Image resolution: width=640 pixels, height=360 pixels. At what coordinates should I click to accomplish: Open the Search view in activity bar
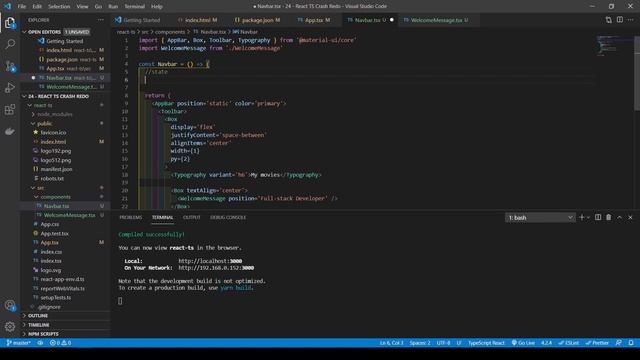10,44
